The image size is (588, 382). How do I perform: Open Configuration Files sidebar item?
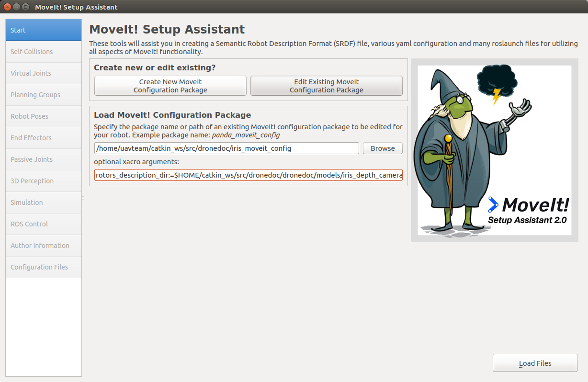[44, 267]
